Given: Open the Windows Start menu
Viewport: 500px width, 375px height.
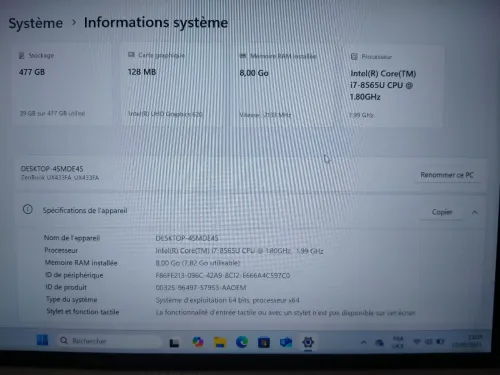Looking at the screenshot, I should click(x=42, y=340).
